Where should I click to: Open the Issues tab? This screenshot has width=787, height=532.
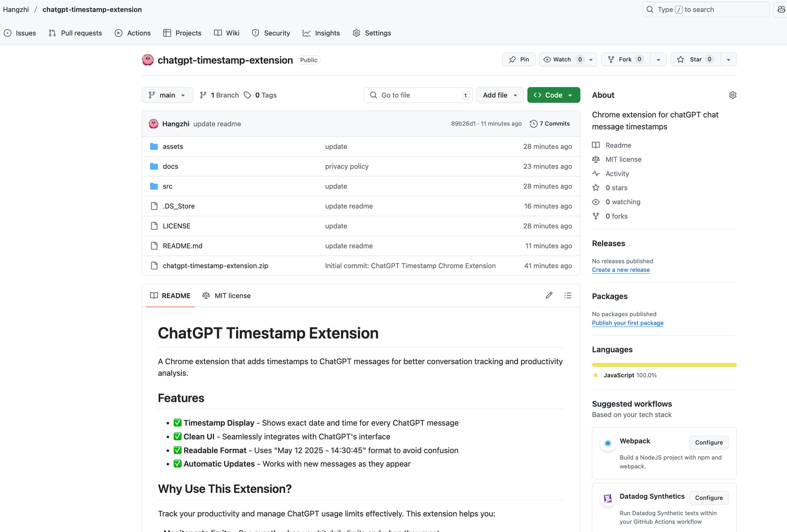coord(20,33)
